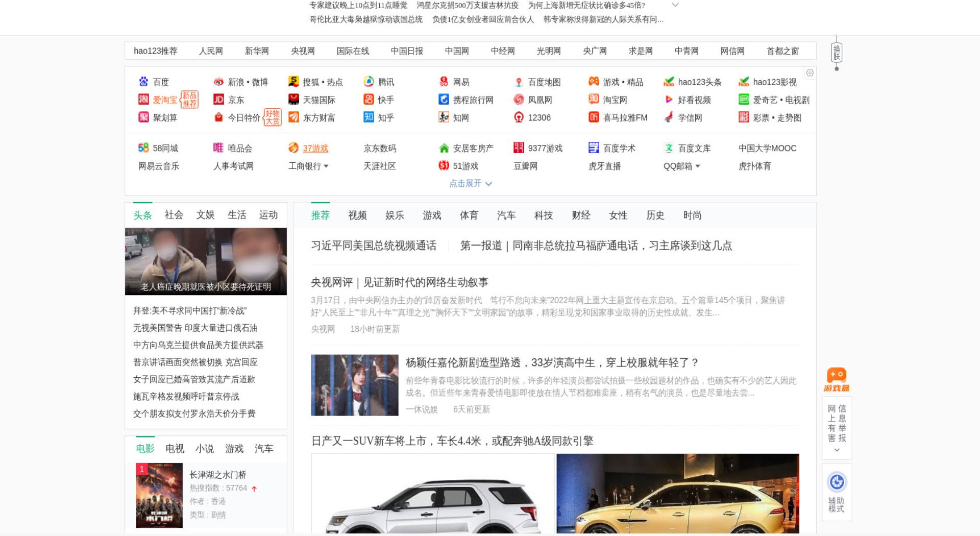Switch to the 文娱 news tab
Viewport: 980px width, 536px height.
pos(205,215)
